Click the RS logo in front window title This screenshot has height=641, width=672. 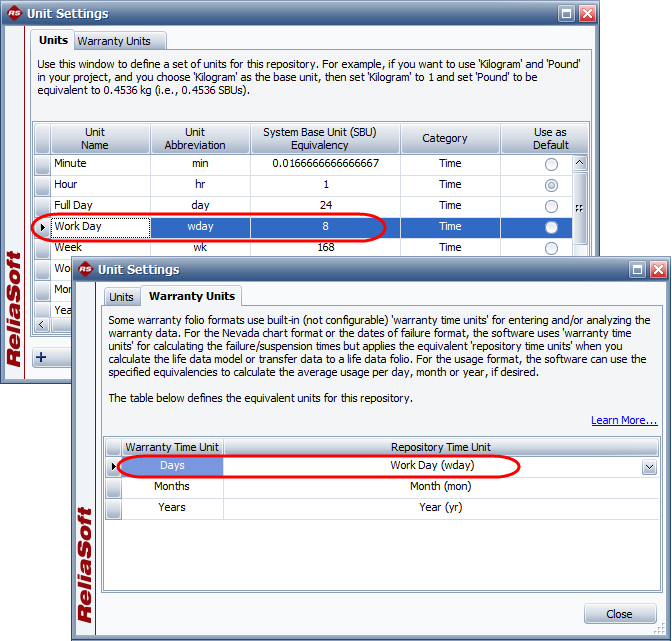click(x=86, y=269)
